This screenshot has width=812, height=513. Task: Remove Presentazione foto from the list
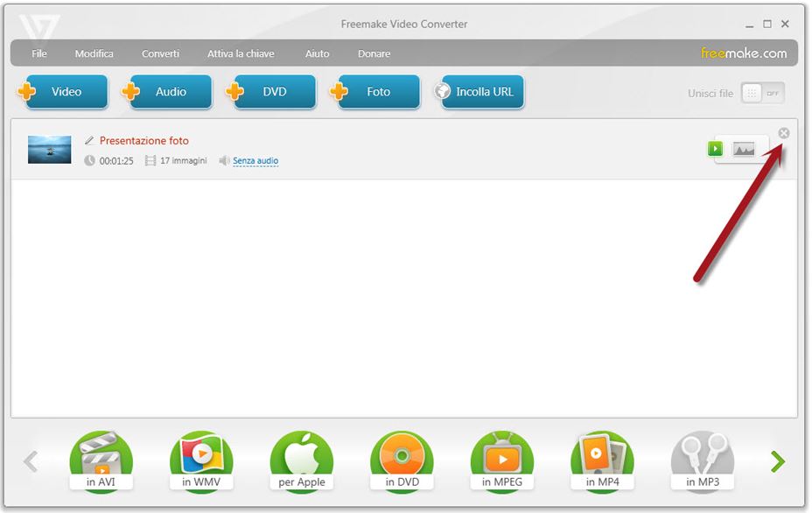coord(784,133)
